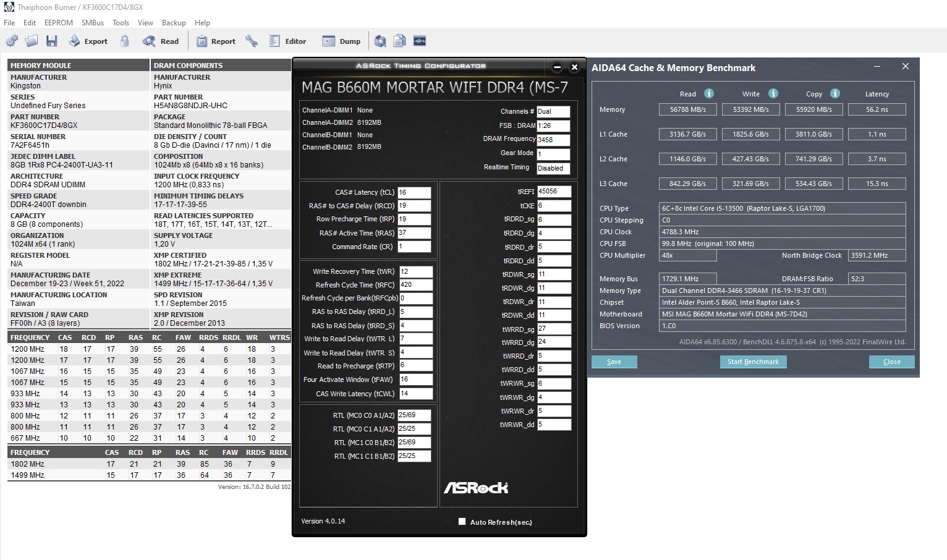Click the Write Recovery Time (tWR) field
Screen dimensions: 947x560
point(416,271)
